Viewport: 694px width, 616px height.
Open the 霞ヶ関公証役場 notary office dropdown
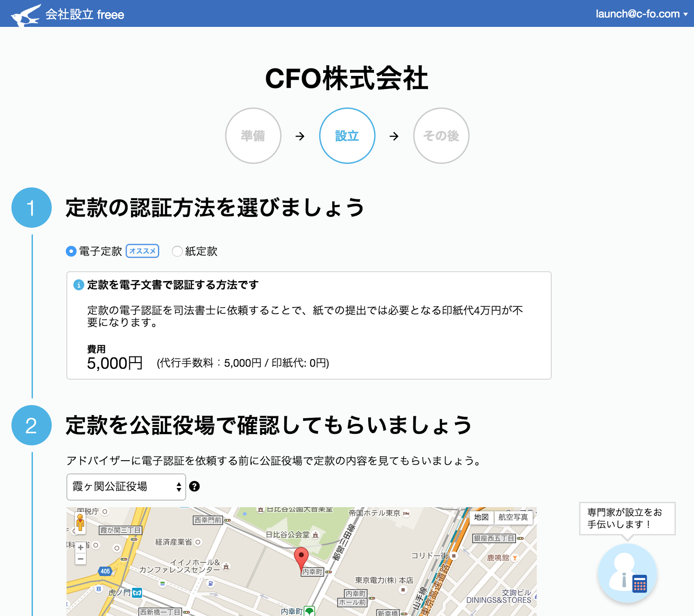(126, 487)
